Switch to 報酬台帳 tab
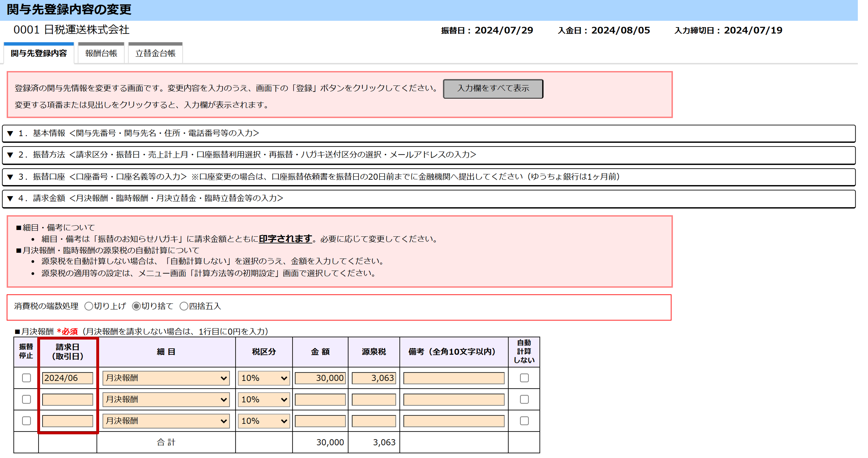The height and width of the screenshot is (458, 868). pyautogui.click(x=101, y=53)
